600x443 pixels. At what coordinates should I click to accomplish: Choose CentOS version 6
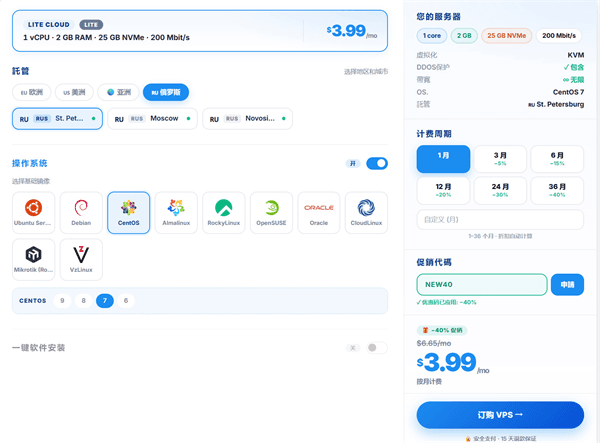coord(126,301)
